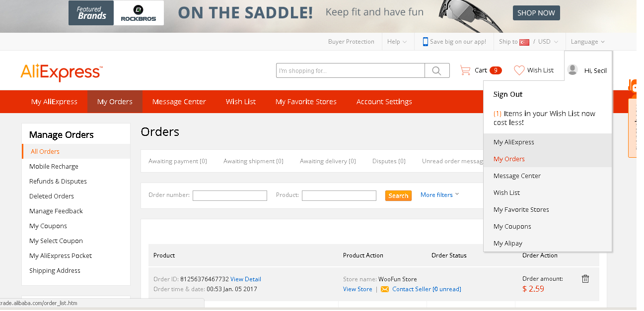The image size is (644, 311).
Task: Open My AliExpress Pocket in the sidebar
Action: 61,255
